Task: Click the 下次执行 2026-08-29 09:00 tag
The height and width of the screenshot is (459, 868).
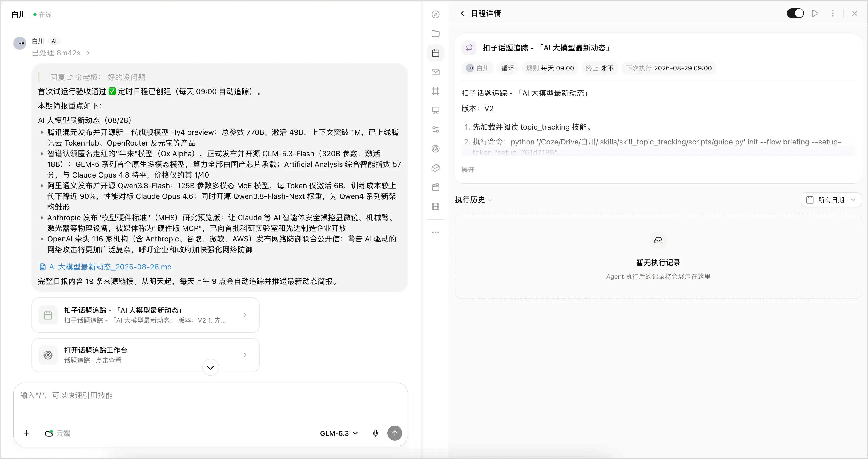Action: coord(669,68)
